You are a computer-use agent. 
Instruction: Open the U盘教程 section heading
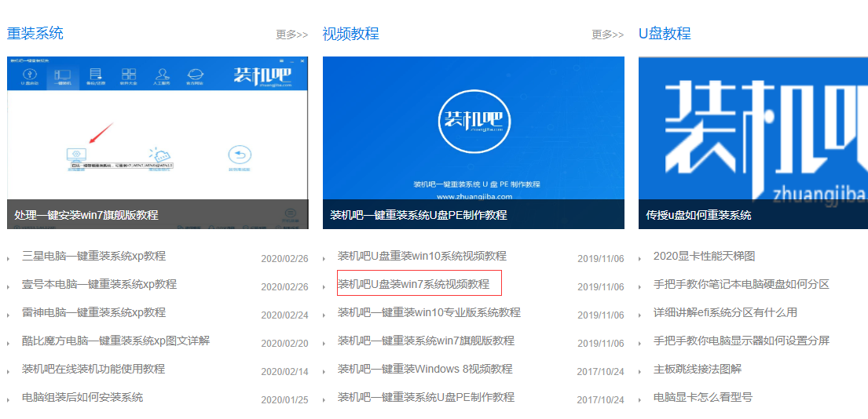665,34
